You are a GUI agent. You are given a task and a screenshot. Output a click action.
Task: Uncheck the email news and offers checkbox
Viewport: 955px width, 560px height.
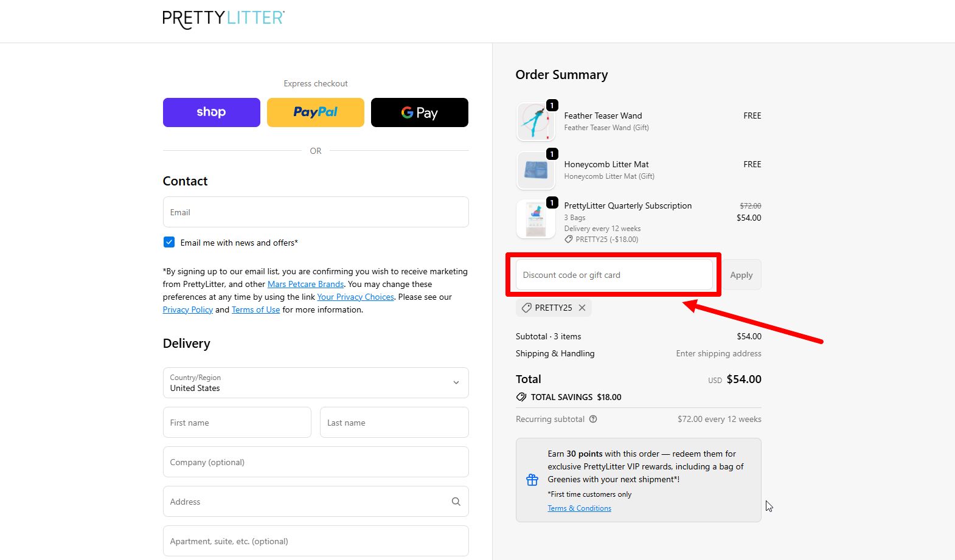tap(168, 241)
